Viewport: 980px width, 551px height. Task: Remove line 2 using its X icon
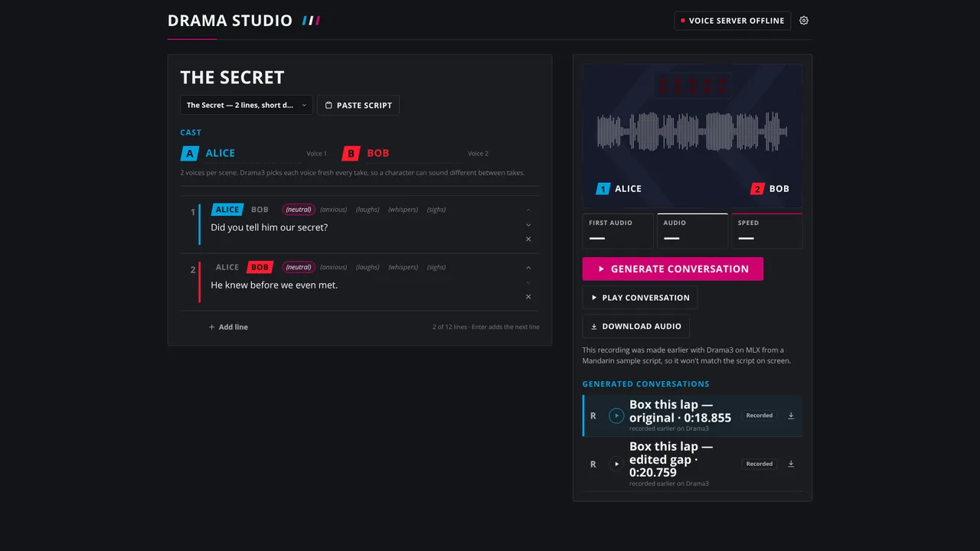(x=528, y=297)
